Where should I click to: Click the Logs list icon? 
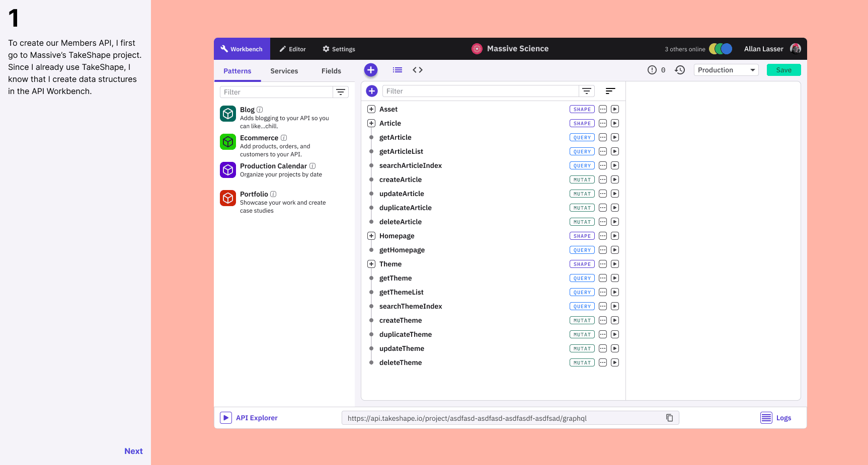766,418
